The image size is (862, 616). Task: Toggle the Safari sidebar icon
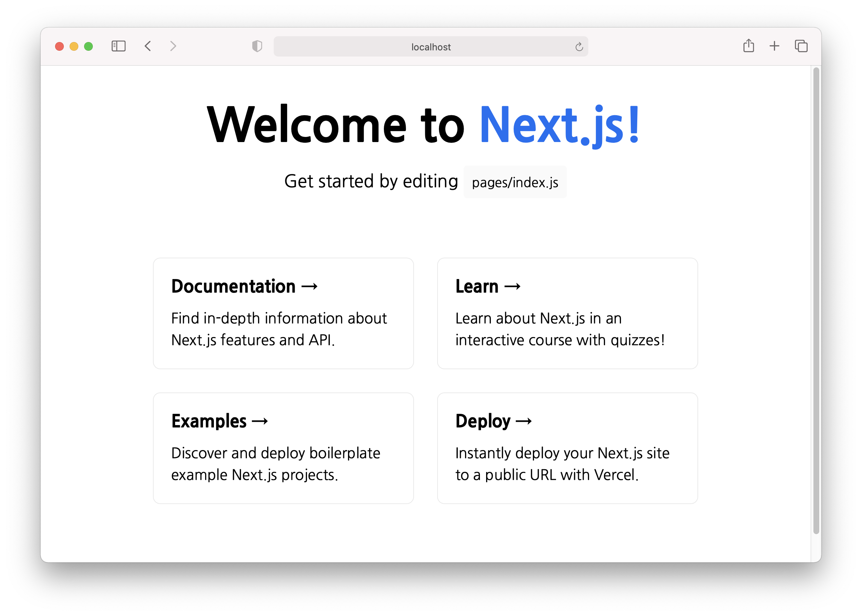click(x=119, y=46)
